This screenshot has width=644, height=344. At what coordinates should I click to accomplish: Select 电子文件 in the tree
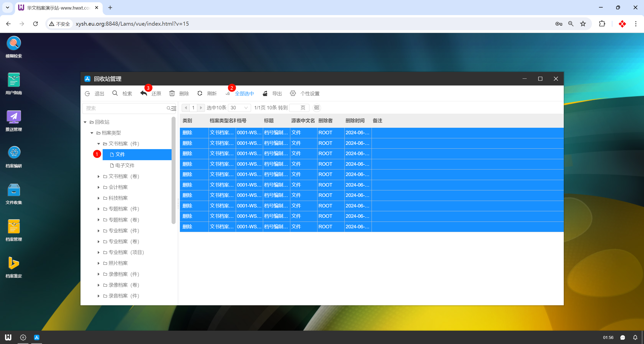tap(125, 165)
